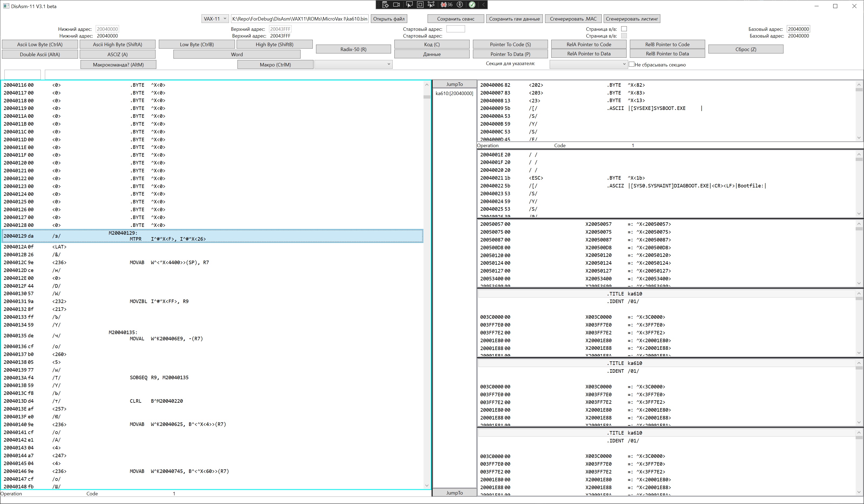This screenshot has height=504, width=864.
Task: Activate the Select Element cursor icon
Action: click(409, 5)
